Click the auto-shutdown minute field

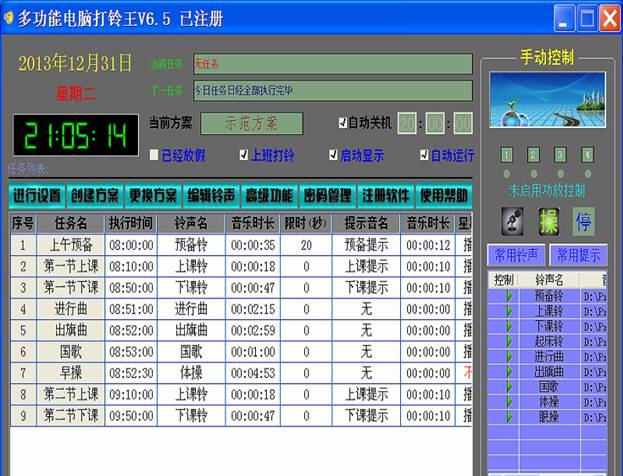435,123
